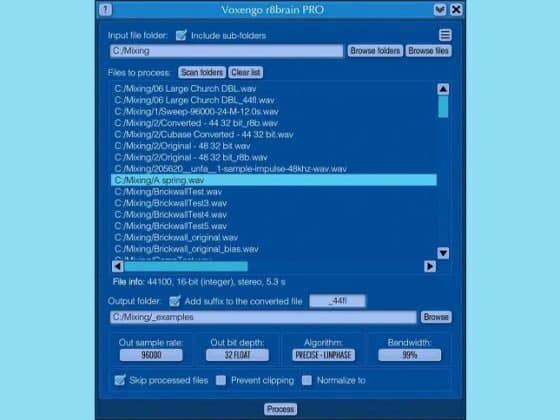Toggle Add suffix to the converted file
Viewport: 560px width, 420px height.
175,301
